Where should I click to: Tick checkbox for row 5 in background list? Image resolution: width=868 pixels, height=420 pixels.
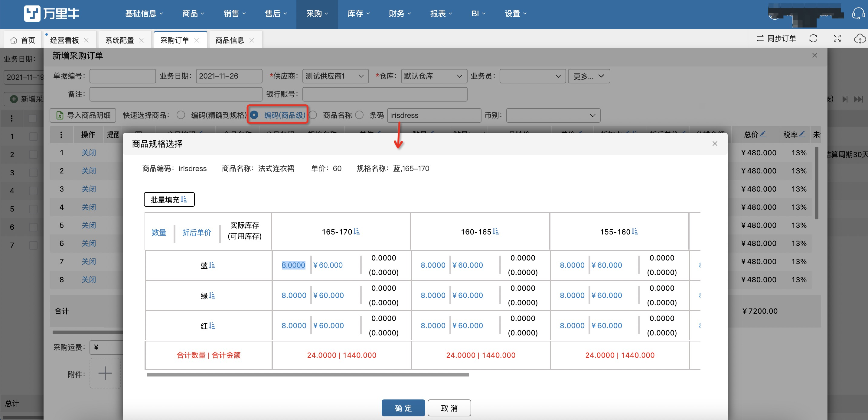click(x=33, y=209)
